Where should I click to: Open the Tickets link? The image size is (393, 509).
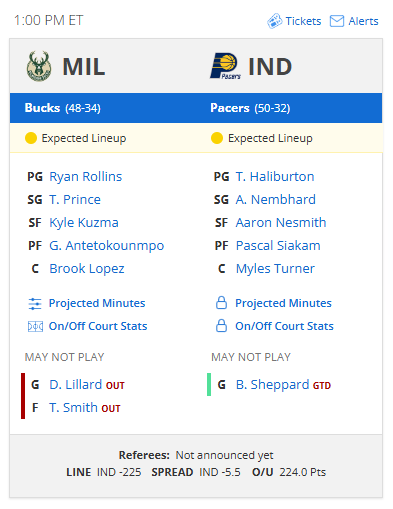tap(303, 21)
